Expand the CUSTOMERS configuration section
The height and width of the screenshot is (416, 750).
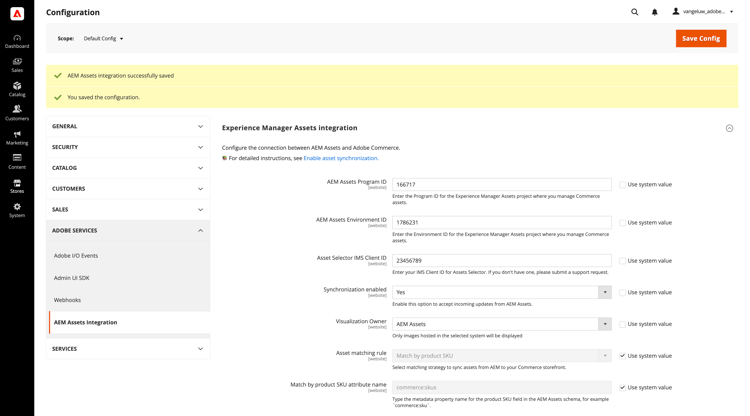(x=128, y=189)
